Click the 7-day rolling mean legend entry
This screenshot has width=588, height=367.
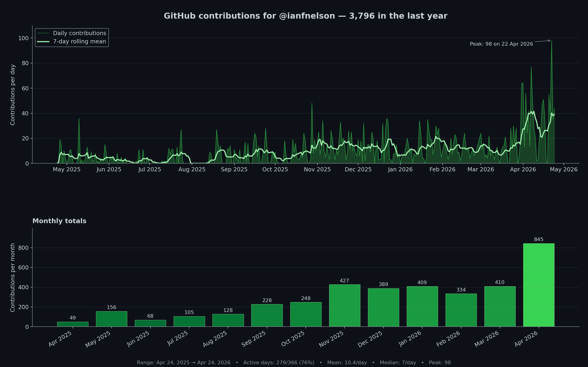(x=79, y=42)
